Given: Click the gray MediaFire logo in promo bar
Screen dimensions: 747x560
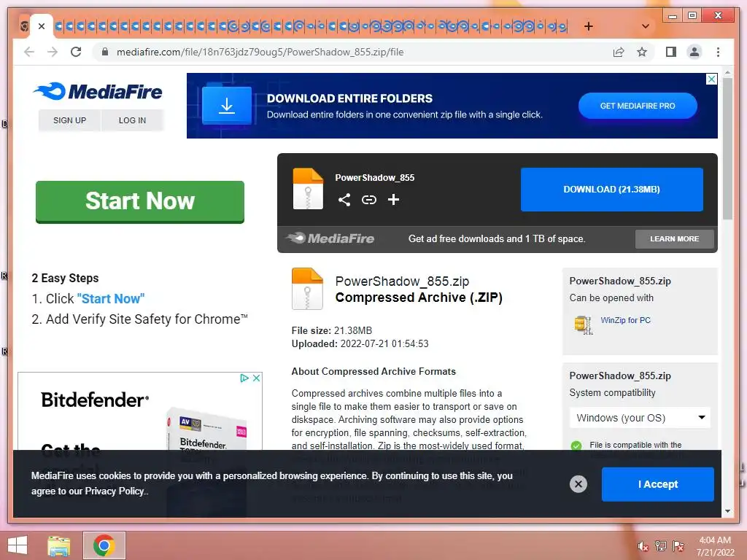Looking at the screenshot, I should pyautogui.click(x=330, y=238).
